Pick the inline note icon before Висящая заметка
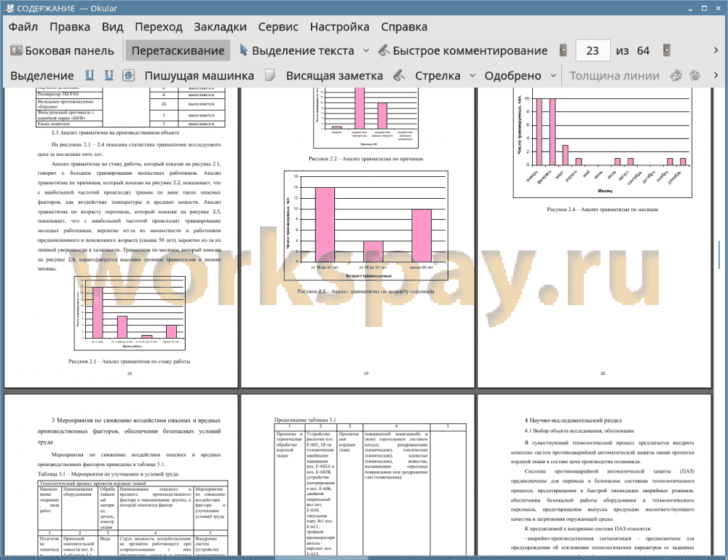Viewport: 728px width, 560px height. [x=270, y=76]
